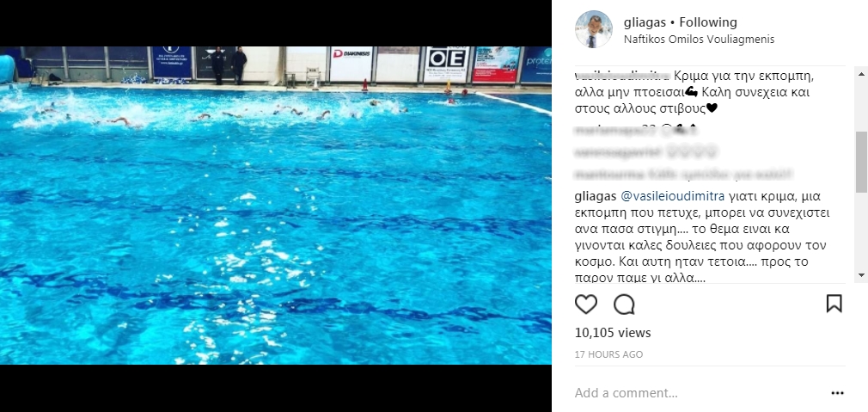Click the comments scrollbar down arrow
This screenshot has width=868, height=412.
point(861,274)
